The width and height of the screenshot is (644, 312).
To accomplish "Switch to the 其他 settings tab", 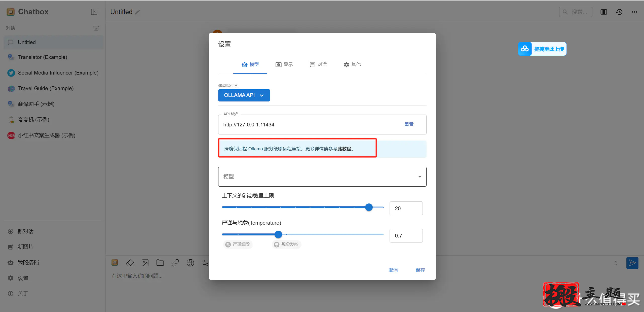I will click(x=352, y=64).
